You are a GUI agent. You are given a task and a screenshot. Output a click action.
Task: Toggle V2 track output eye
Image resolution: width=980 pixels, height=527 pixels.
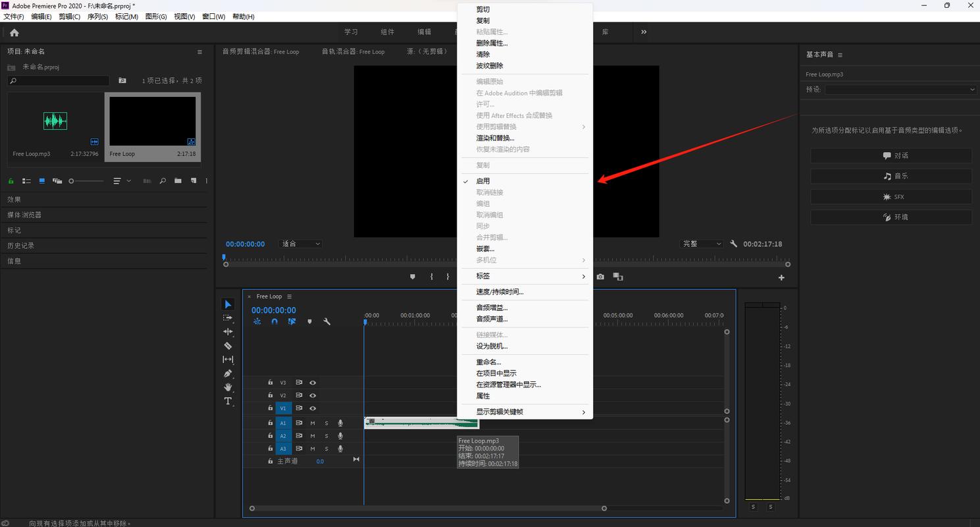tap(313, 395)
